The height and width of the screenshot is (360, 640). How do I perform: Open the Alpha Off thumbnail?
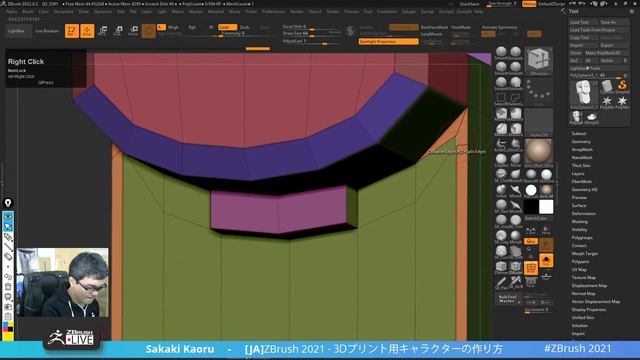538,122
